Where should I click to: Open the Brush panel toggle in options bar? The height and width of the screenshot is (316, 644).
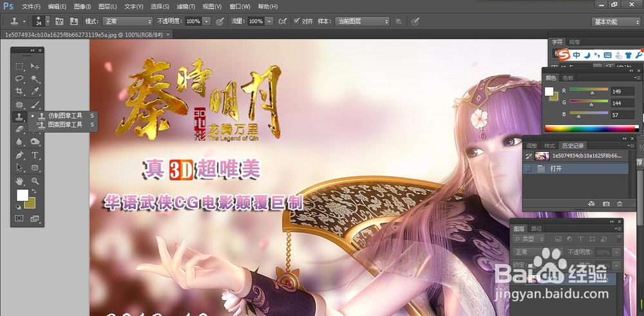click(x=59, y=21)
